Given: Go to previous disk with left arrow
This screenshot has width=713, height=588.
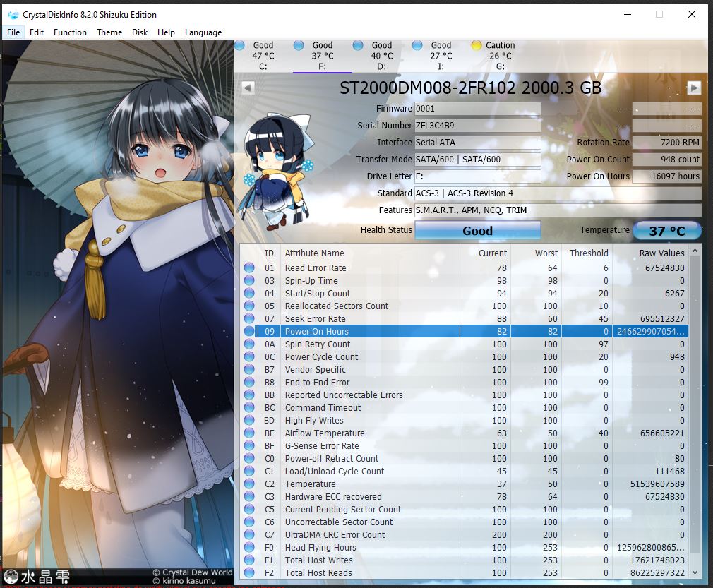Looking at the screenshot, I should [247, 88].
